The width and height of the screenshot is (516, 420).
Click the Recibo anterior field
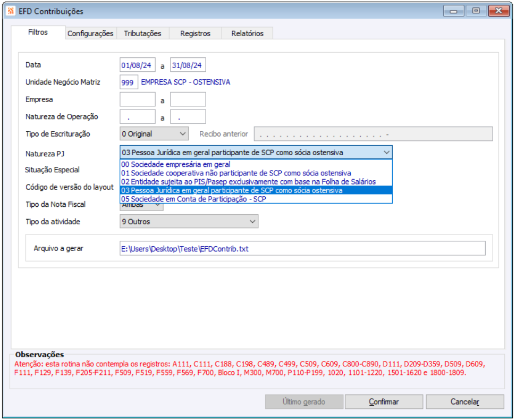click(373, 134)
